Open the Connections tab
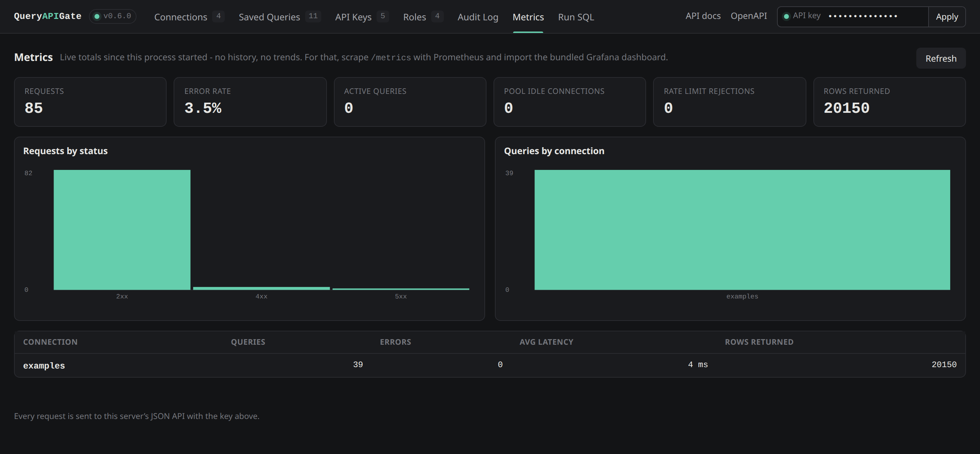 tap(189, 17)
